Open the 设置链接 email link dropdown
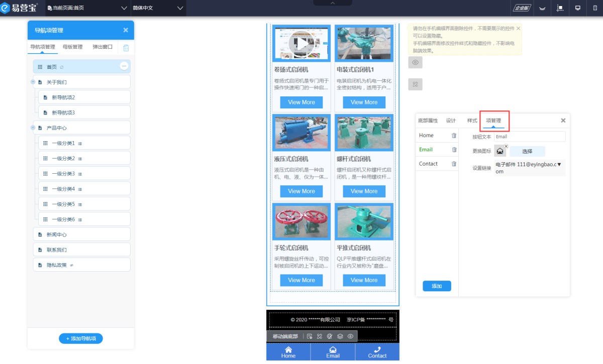 point(530,168)
